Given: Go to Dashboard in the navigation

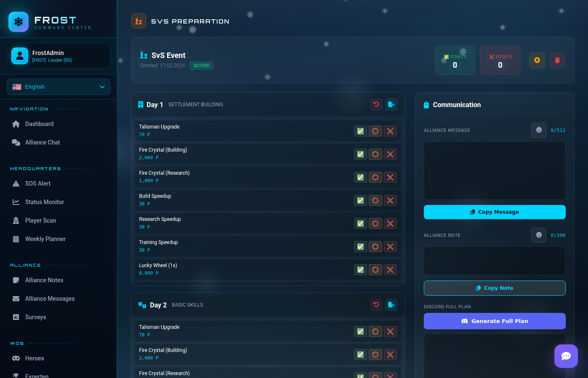Looking at the screenshot, I should [39, 124].
